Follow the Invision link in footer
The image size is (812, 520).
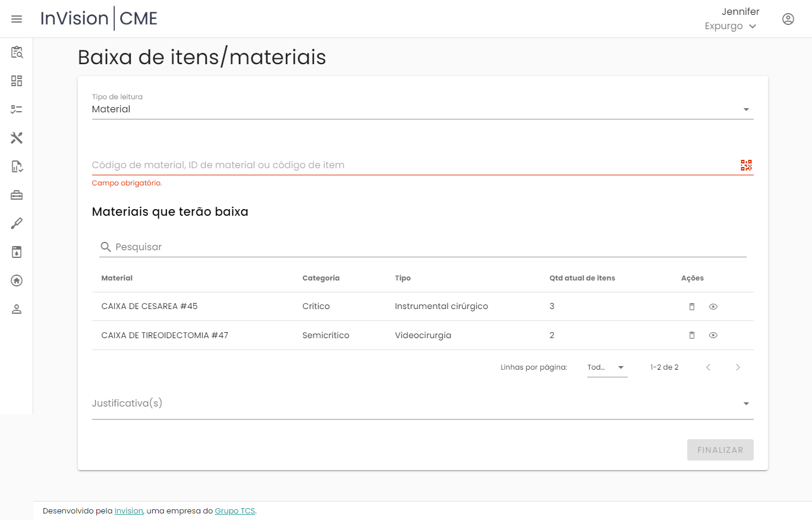pos(128,511)
